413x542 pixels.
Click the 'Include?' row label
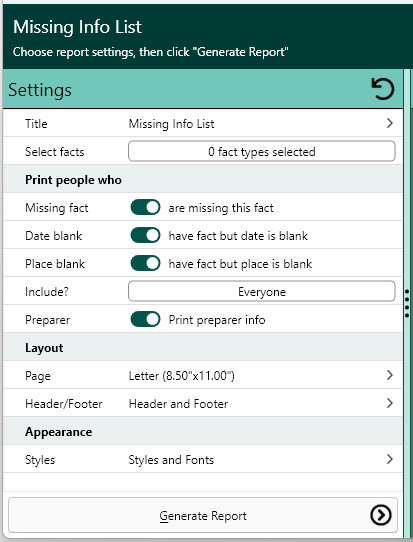tap(47, 292)
